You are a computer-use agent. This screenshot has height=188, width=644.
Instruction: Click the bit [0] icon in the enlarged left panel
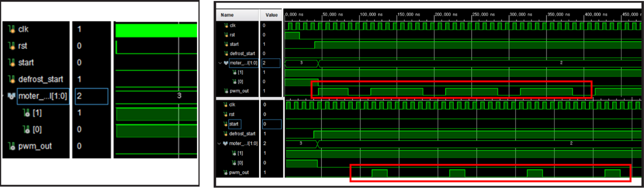tap(26, 129)
